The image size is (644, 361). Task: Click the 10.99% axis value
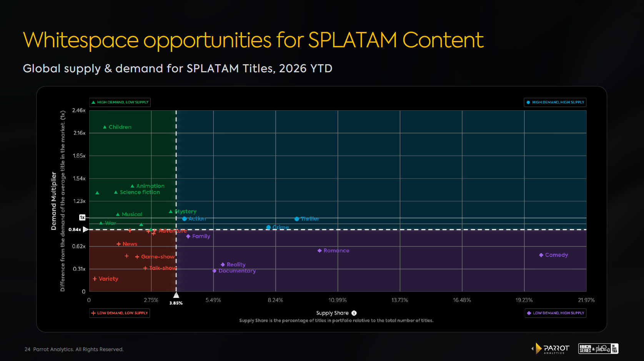[x=338, y=300]
